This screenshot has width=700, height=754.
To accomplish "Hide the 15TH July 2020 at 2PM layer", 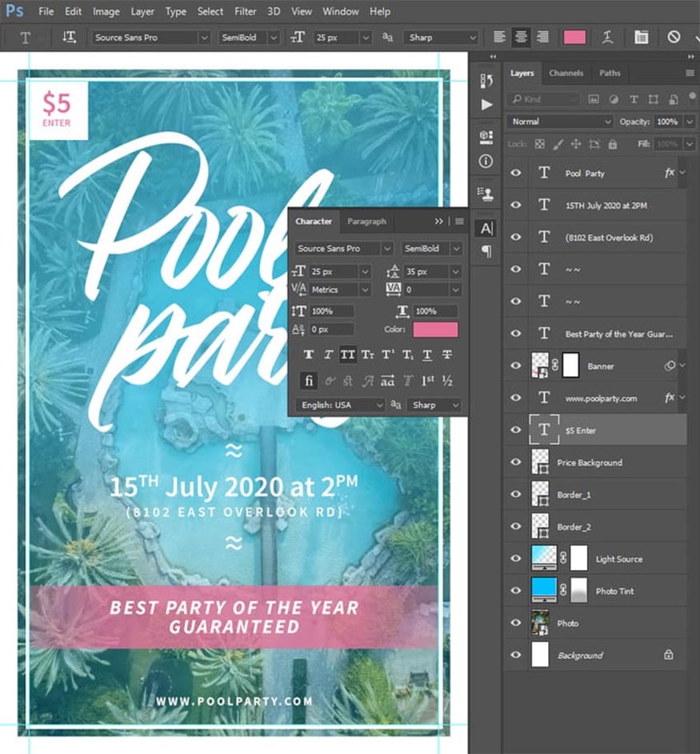I will [516, 205].
